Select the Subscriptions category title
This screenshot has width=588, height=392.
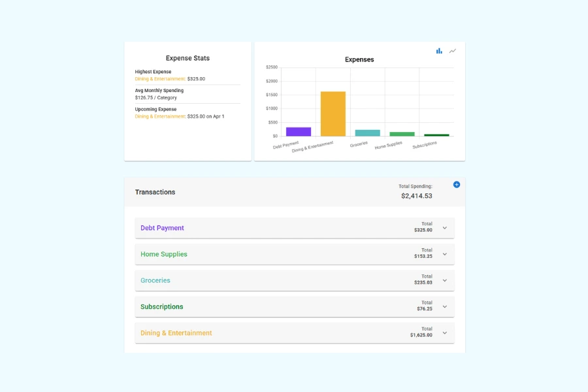[162, 306]
